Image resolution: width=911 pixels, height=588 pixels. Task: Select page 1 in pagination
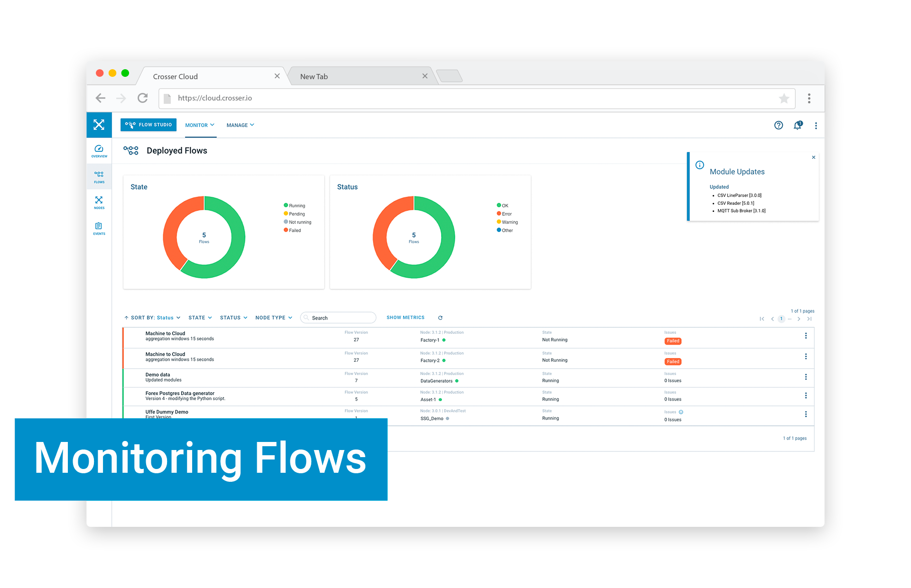[x=781, y=319]
